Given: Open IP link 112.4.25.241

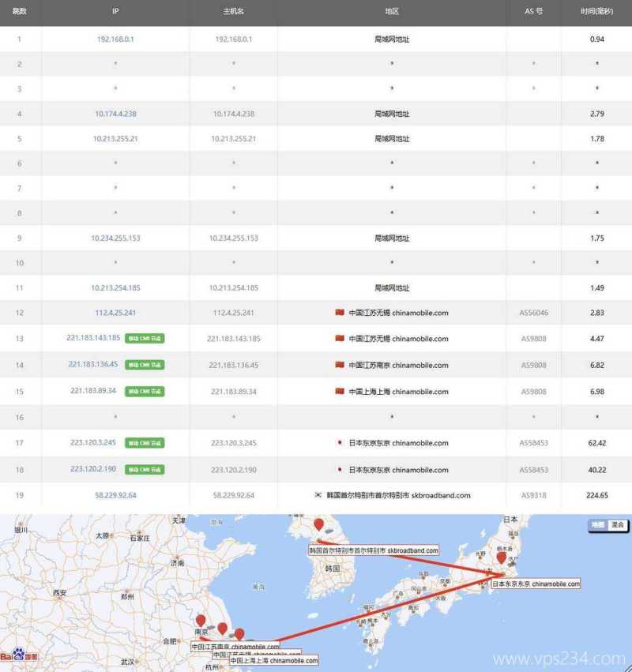Looking at the screenshot, I should (x=115, y=313).
